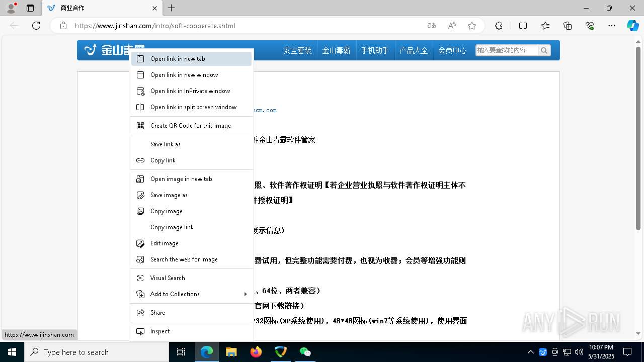The image size is (644, 362).
Task: Select Copy link in context menu
Action: click(191, 160)
